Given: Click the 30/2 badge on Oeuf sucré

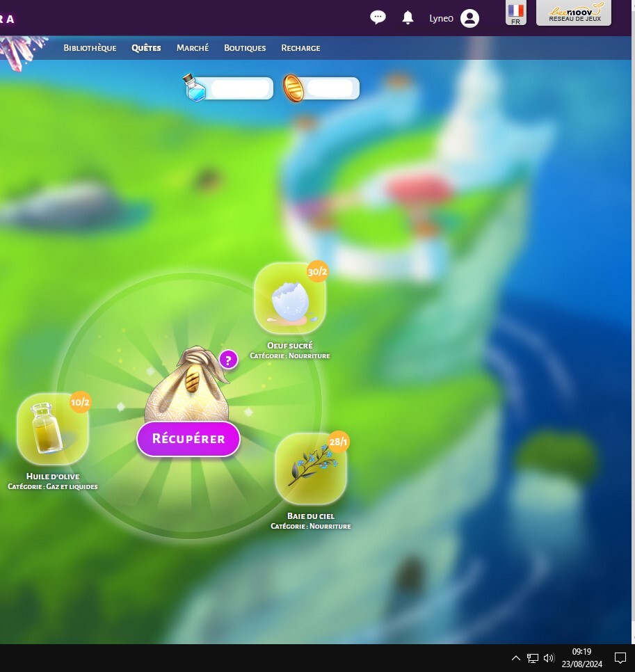Looking at the screenshot, I should point(317,271).
